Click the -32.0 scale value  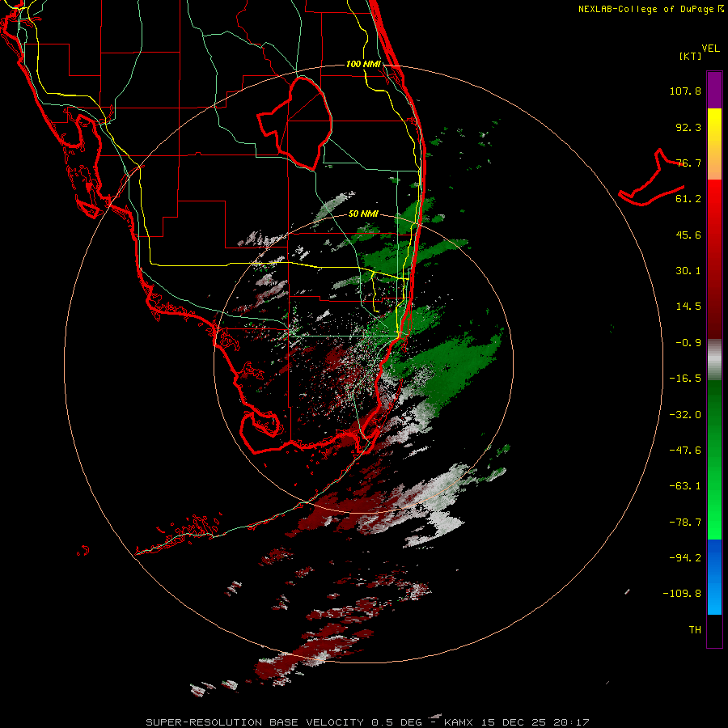pyautogui.click(x=685, y=415)
